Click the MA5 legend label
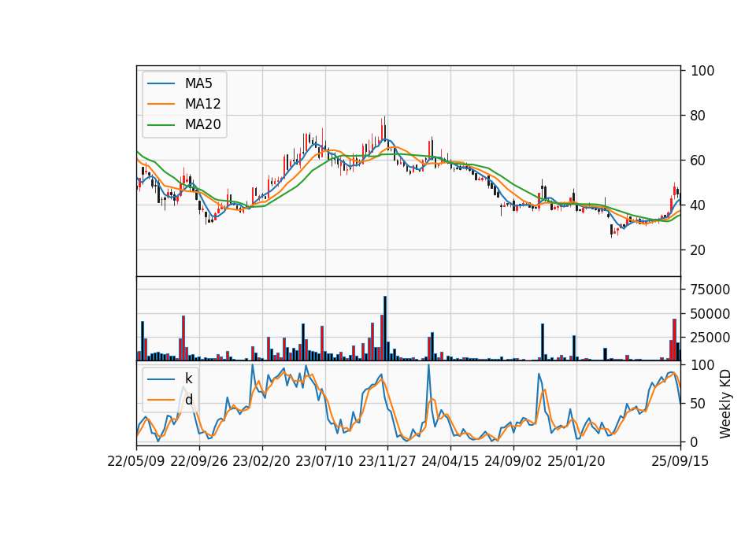Viewport: 756px width, 543px height. click(x=198, y=83)
